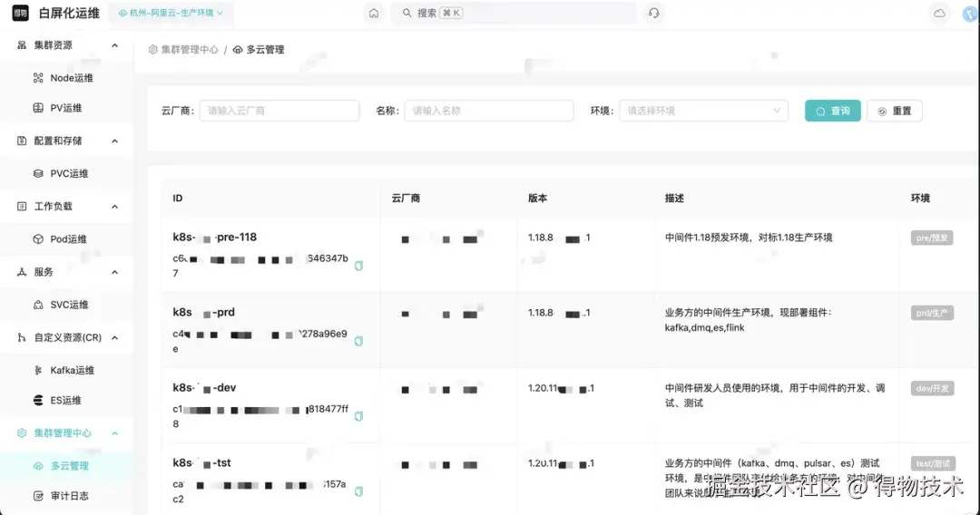Click the PVC运维 sidebar icon
Screen dimensions: 980x515
tap(38, 173)
